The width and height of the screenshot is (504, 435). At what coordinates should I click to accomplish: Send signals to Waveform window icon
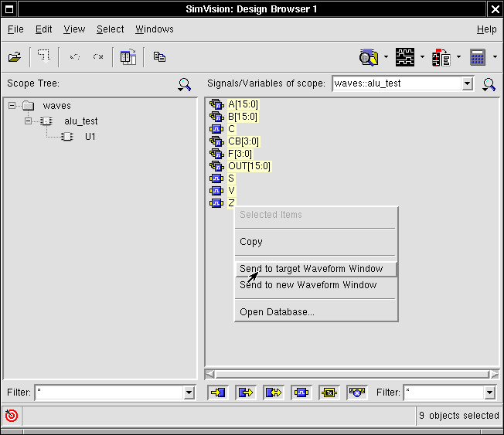(x=405, y=57)
